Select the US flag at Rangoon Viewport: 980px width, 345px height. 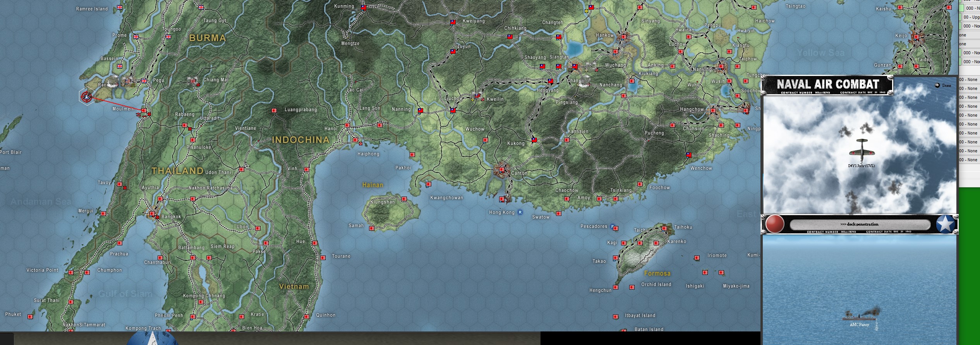tap(129, 82)
